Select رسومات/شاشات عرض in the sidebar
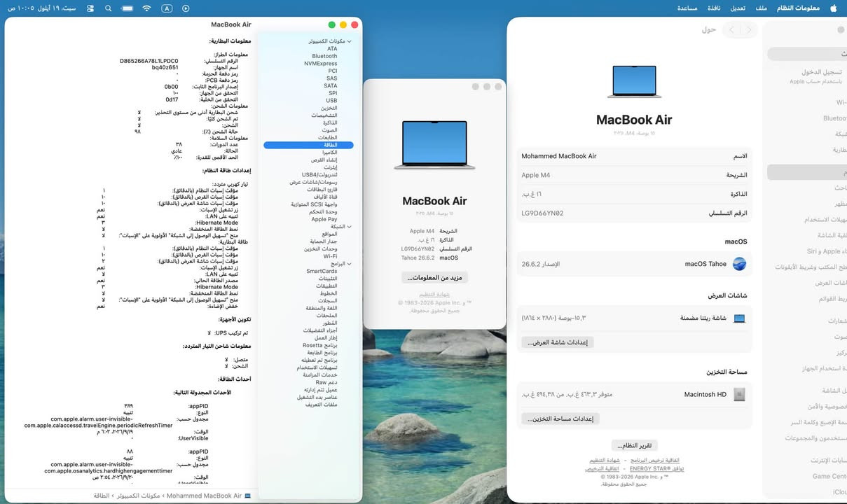Screen dimensions: 847x504 (x=314, y=182)
